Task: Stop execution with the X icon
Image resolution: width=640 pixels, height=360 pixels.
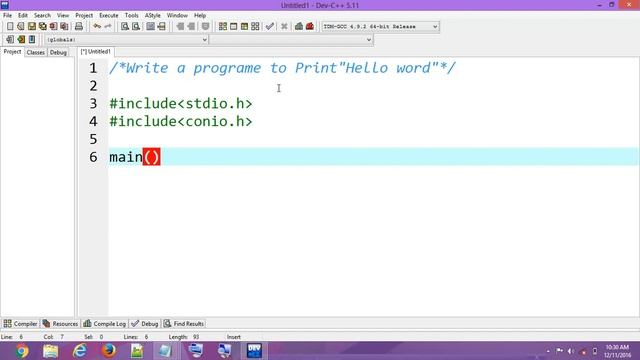Action: coord(284,27)
